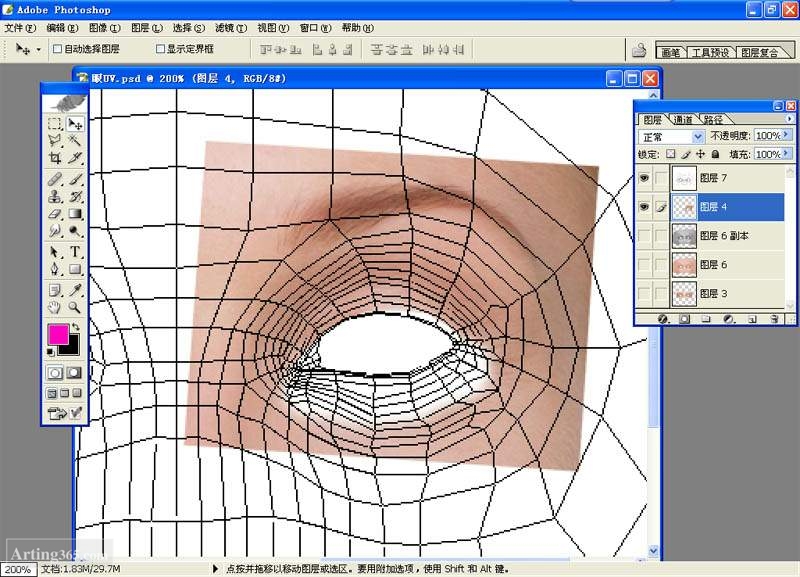
Task: Click the delete layer trash icon
Action: point(774,319)
